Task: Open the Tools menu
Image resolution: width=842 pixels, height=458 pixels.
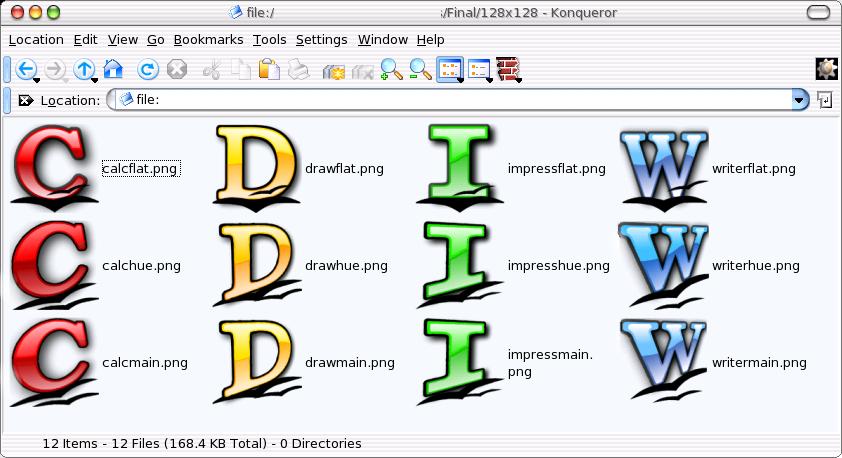Action: (270, 40)
